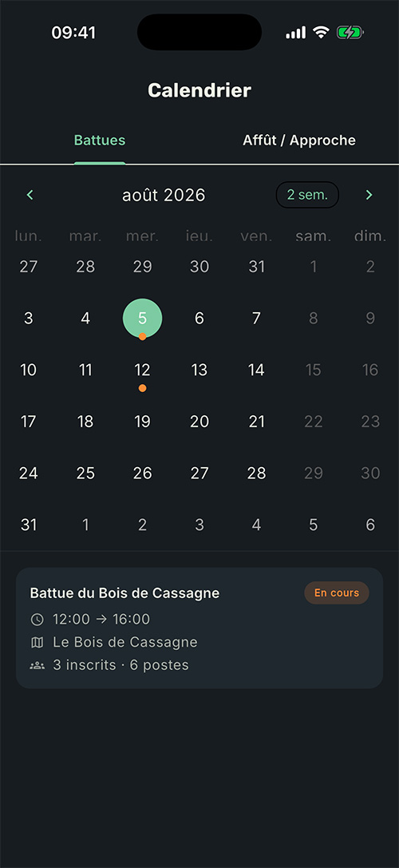Image resolution: width=399 pixels, height=868 pixels.
Task: Open the août 2026 month title
Action: point(164,195)
